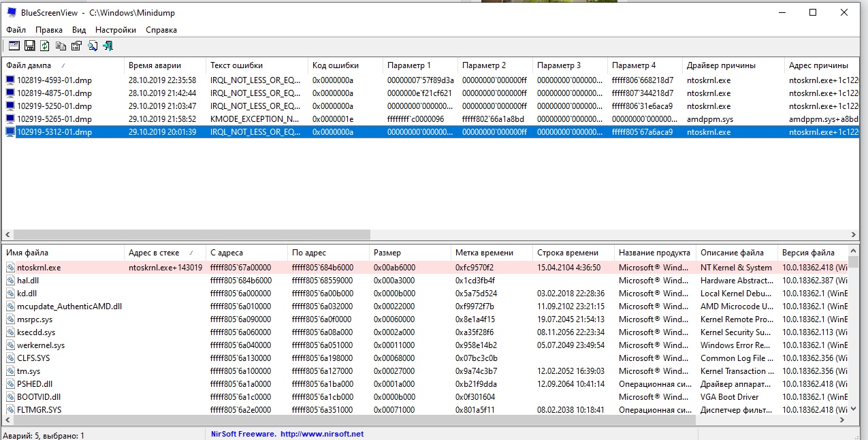
Task: Select the Hardware Abstract... description cell
Action: [x=737, y=281]
